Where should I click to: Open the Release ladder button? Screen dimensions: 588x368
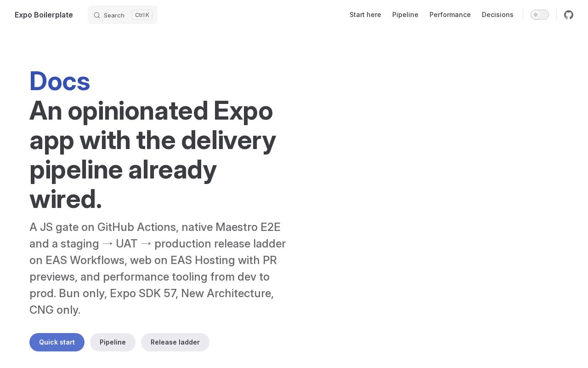[175, 342]
